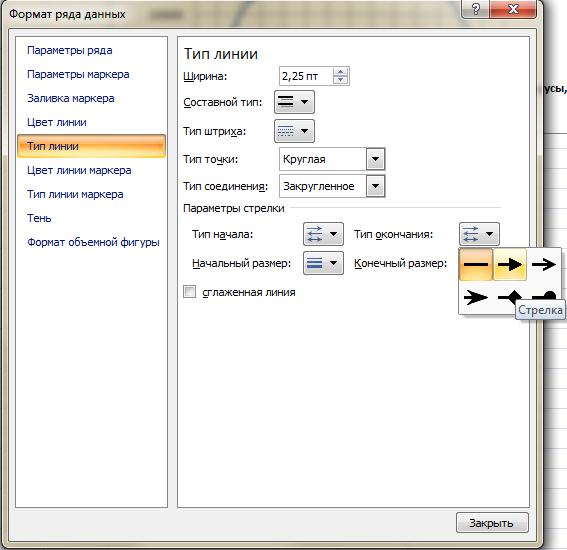The image size is (567, 550).
Task: Click the Ширина width input field
Action: (x=306, y=76)
